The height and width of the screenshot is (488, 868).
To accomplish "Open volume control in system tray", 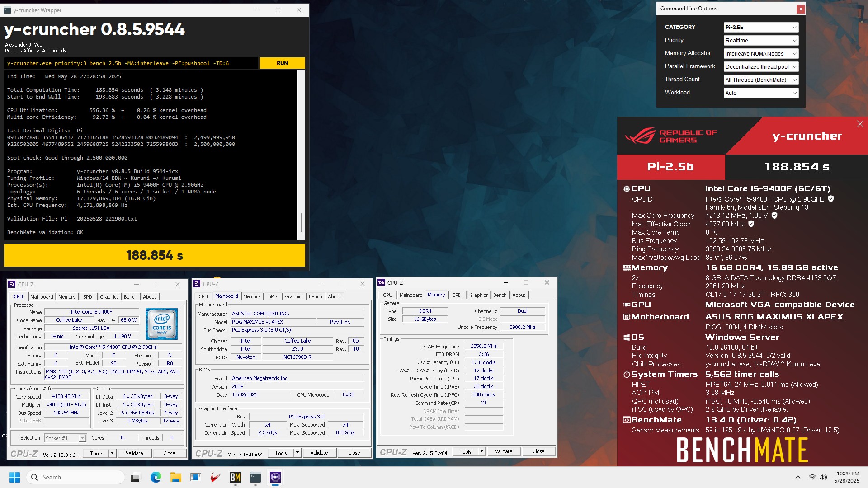I will click(823, 477).
